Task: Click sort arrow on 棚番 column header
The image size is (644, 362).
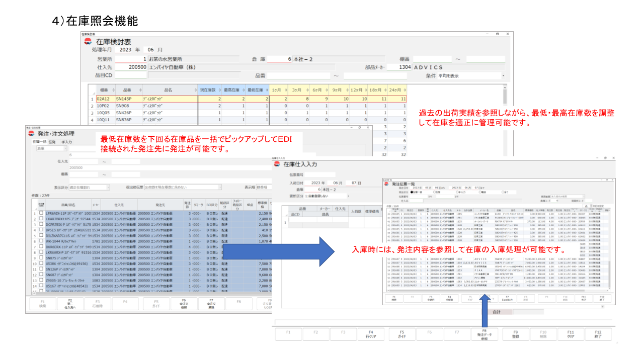Action: [x=112, y=90]
